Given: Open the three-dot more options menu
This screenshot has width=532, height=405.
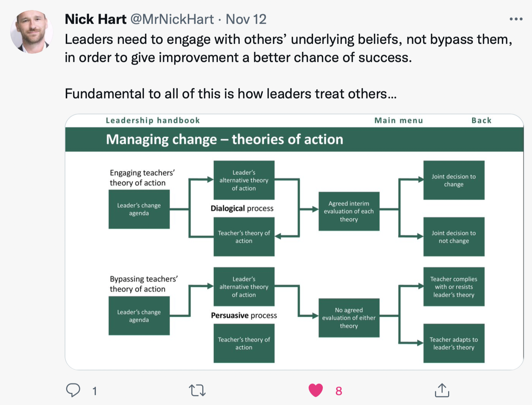Looking at the screenshot, I should [x=516, y=19].
